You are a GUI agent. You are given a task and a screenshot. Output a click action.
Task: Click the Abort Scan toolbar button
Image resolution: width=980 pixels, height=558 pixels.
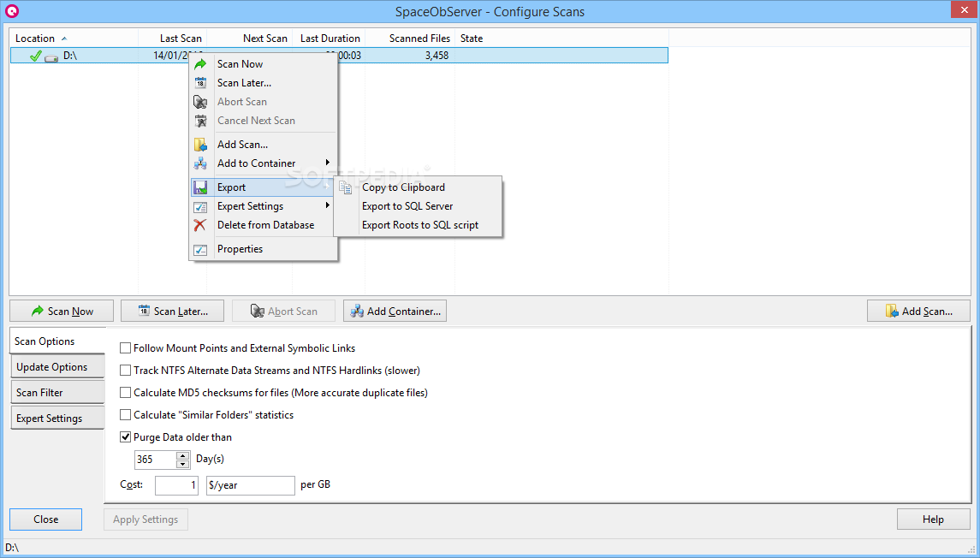point(284,312)
